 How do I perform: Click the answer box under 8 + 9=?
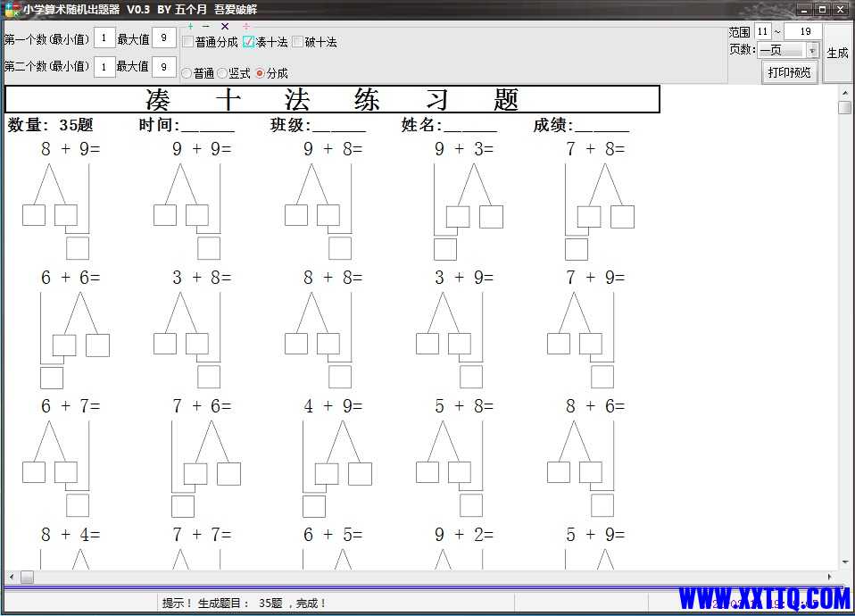78,248
